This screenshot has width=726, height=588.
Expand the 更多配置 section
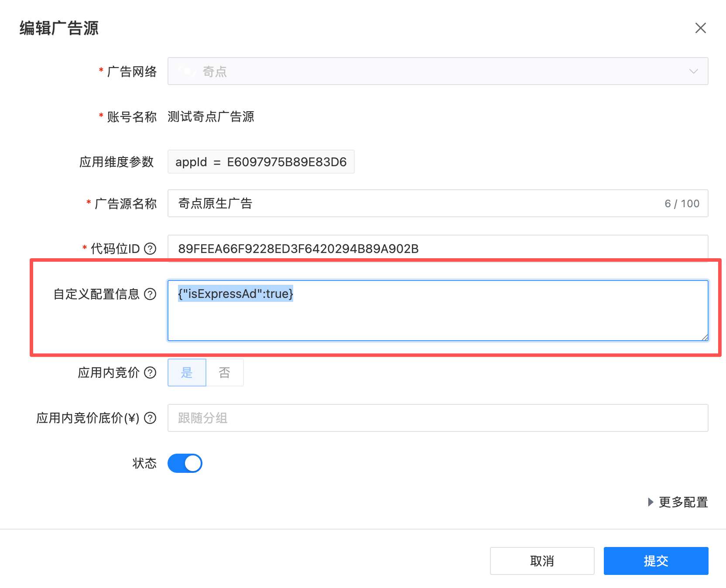[x=678, y=502]
